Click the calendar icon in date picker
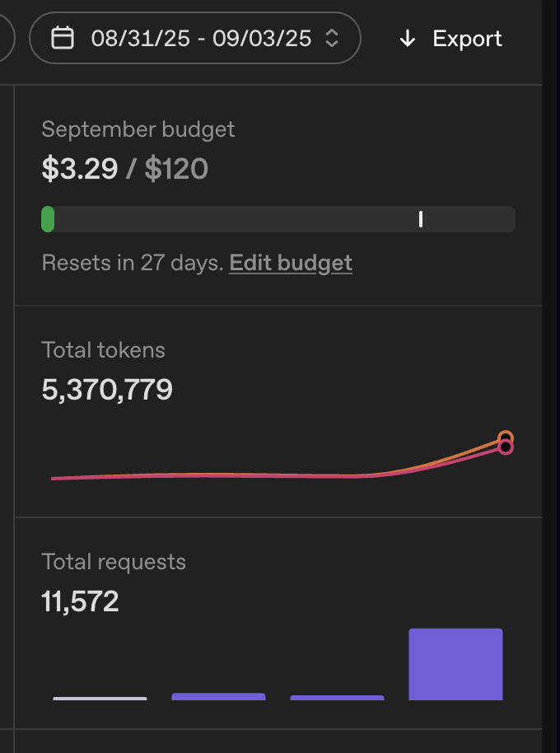560x753 pixels. [63, 38]
